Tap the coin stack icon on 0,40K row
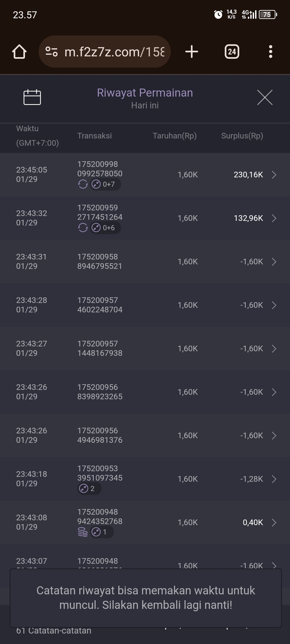The width and height of the screenshot is (290, 644). pyautogui.click(x=83, y=532)
